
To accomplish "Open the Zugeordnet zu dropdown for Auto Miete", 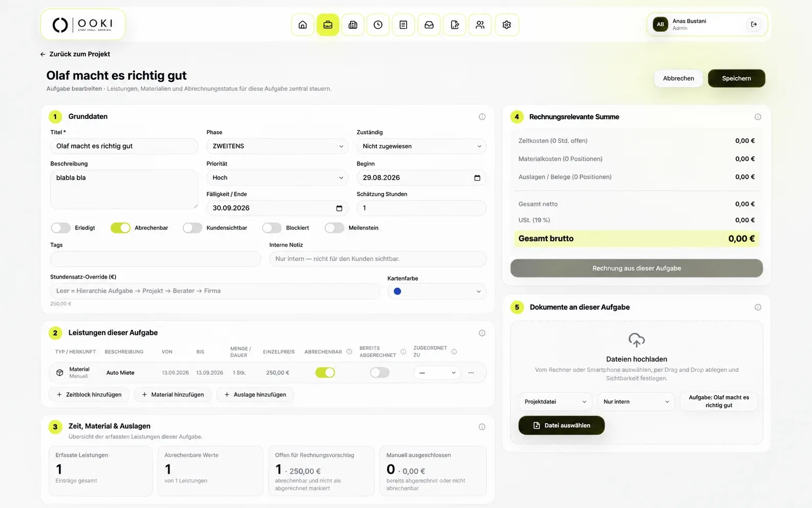I will 437,373.
